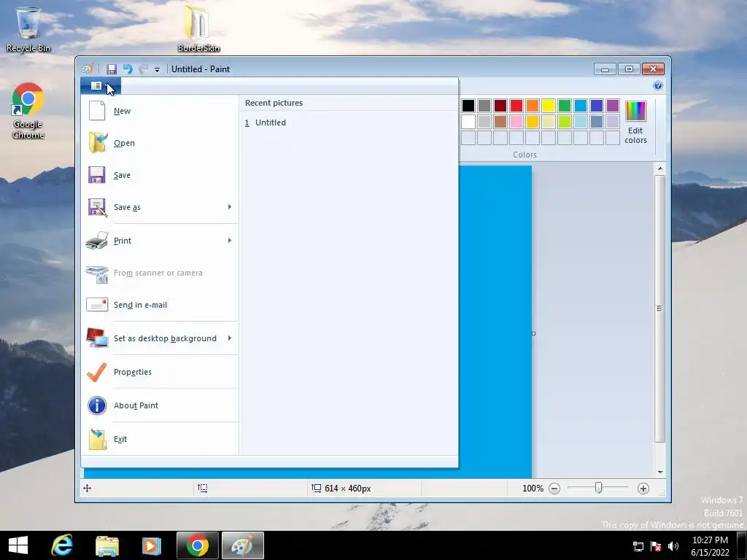Choose Save from the file menu
Viewport: 747px width, 560px height.
pos(160,175)
